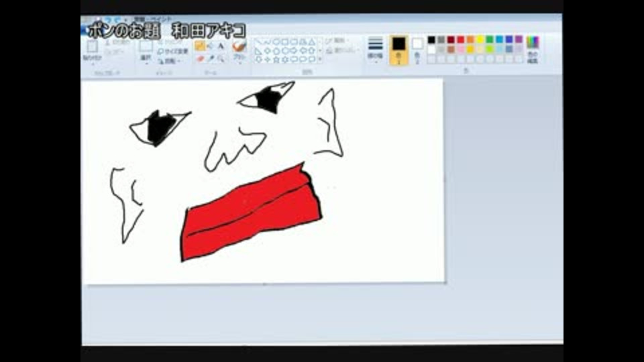Select the Fill with color bucket tool
Image resolution: width=644 pixels, height=362 pixels.
(x=210, y=46)
